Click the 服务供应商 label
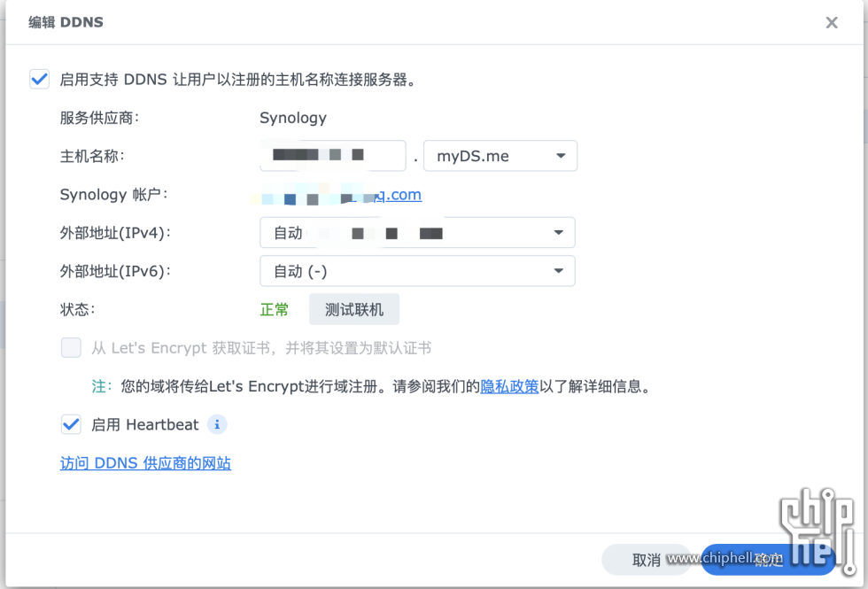Viewport: 868px width, 589px height. [x=99, y=118]
